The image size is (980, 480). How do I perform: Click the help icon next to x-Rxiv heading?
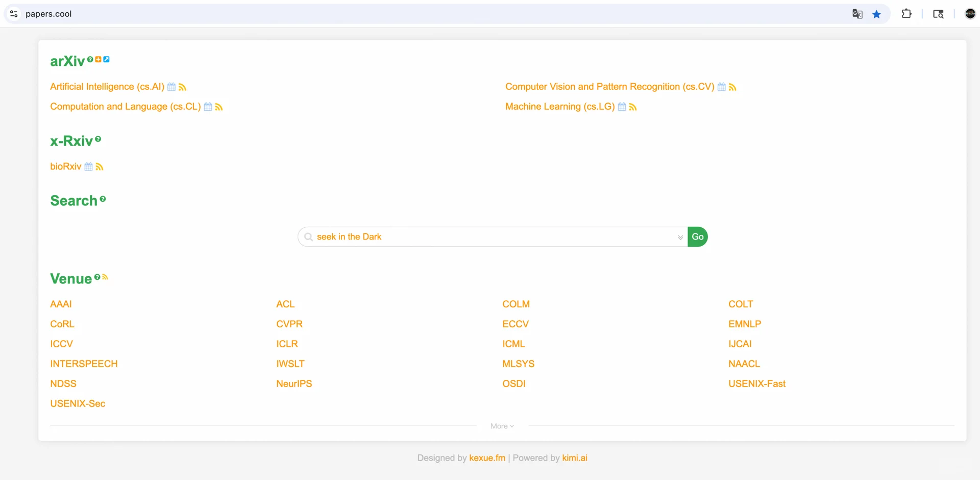click(98, 139)
